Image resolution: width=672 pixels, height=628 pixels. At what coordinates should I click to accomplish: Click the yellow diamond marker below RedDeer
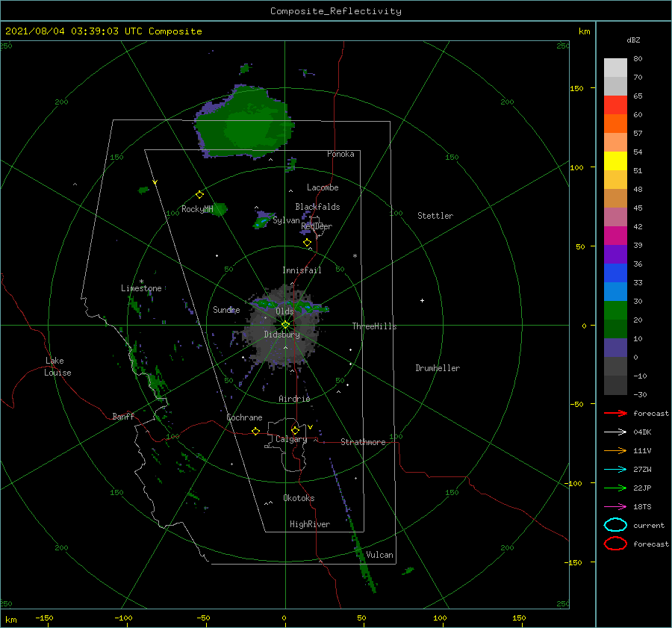(x=307, y=243)
